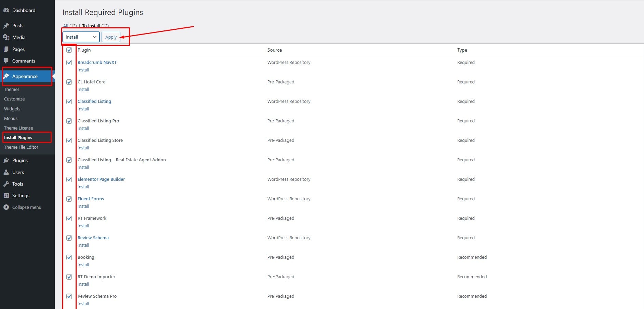Toggle the select-all plugins checkbox in header
This screenshot has width=644, height=309.
pos(69,50)
